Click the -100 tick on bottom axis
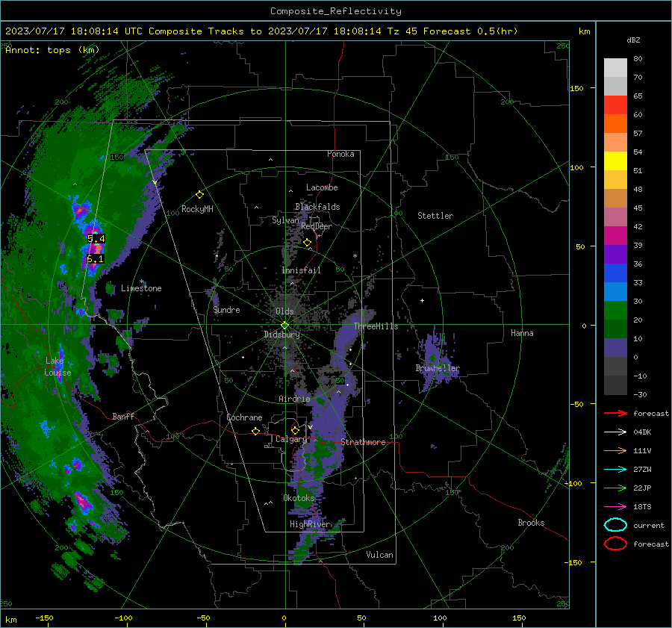Screen dimensions: 672x628 tap(123, 618)
